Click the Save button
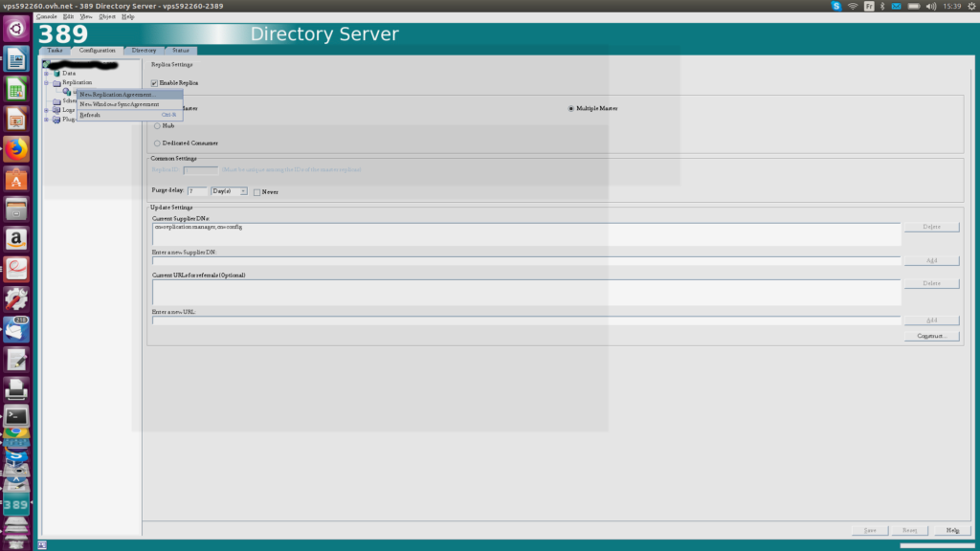980x551 pixels. point(870,530)
